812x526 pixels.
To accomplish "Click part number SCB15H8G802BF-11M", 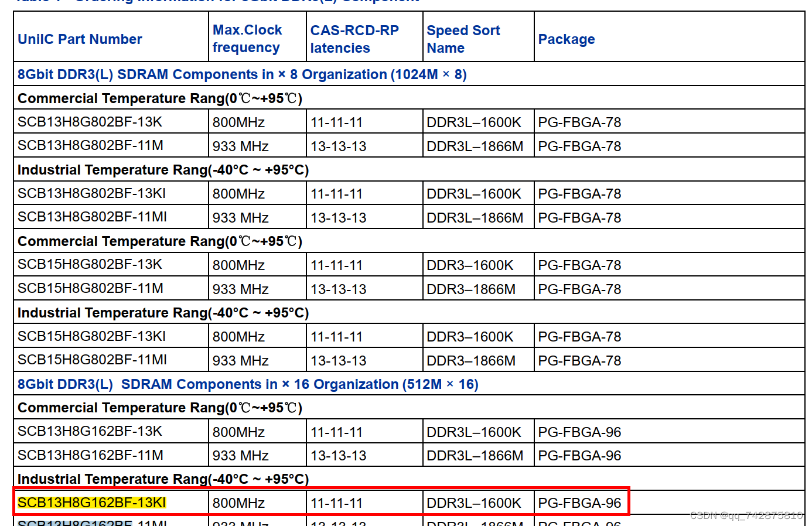I will point(90,288).
